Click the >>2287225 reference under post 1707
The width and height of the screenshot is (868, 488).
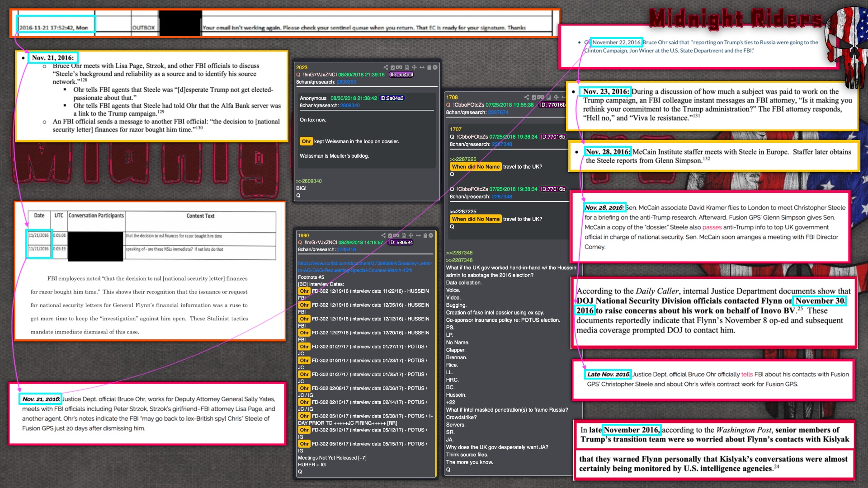tap(463, 159)
